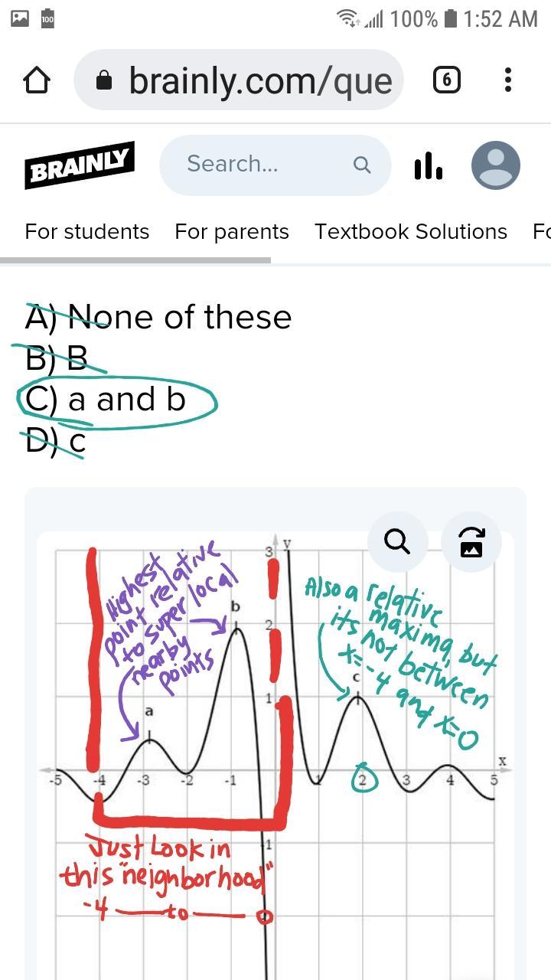The height and width of the screenshot is (980, 551).
Task: Tap the padlock site security icon
Action: point(105,81)
